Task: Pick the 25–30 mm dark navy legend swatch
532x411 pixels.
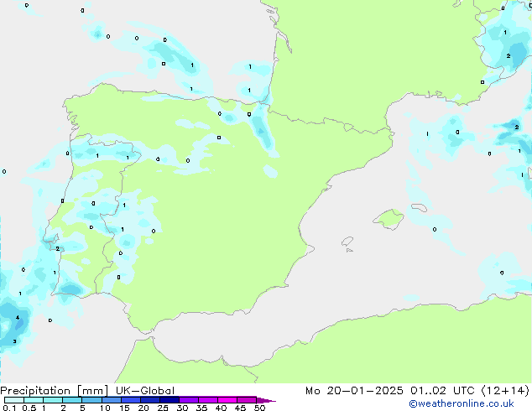Action: point(169,400)
